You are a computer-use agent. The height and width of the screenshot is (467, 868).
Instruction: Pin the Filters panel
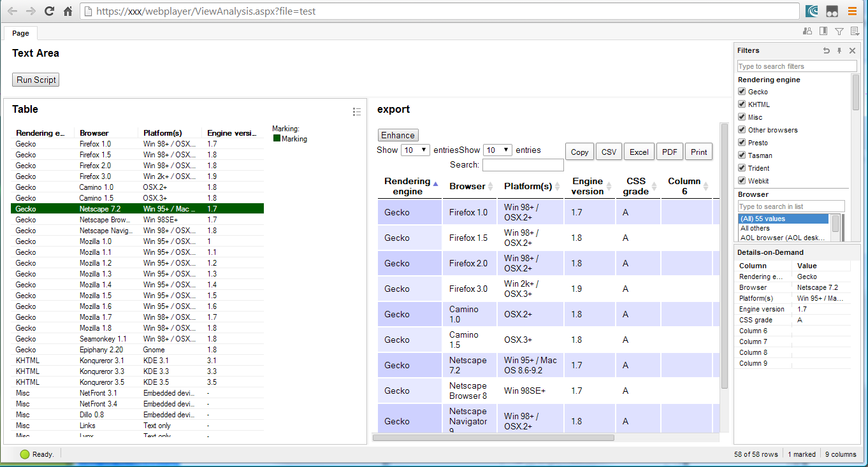pos(839,50)
